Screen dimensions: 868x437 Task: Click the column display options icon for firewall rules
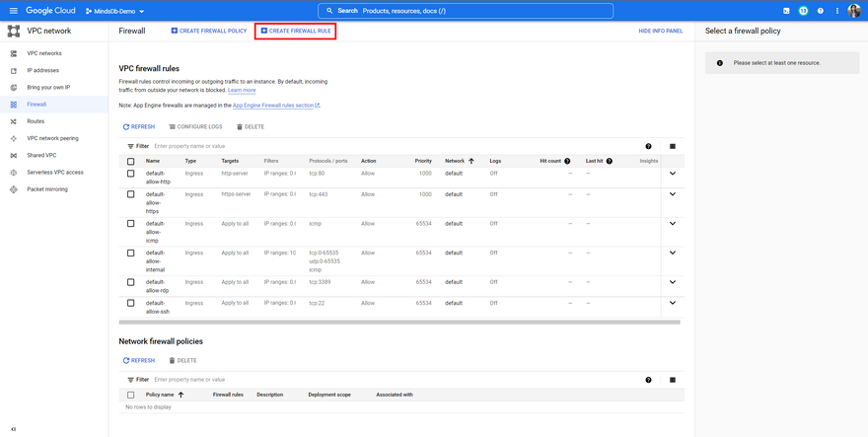tap(673, 146)
